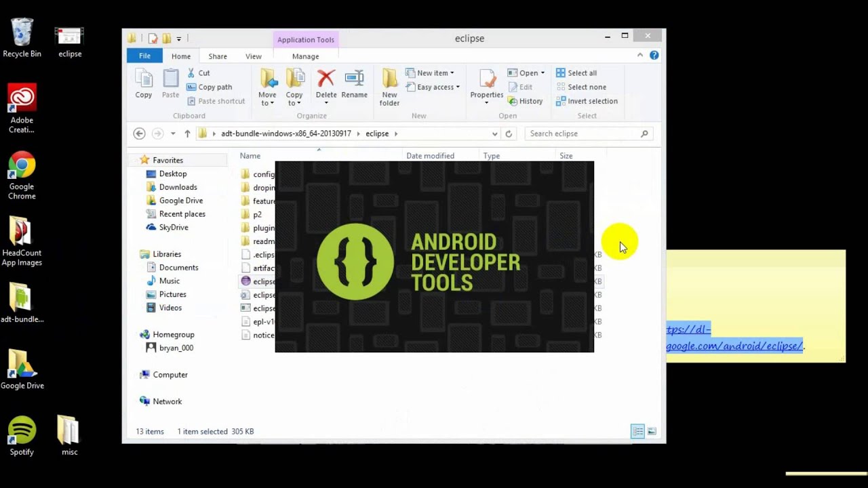Switch to large icons view button
Screen dimensions: 868x488
point(652,431)
